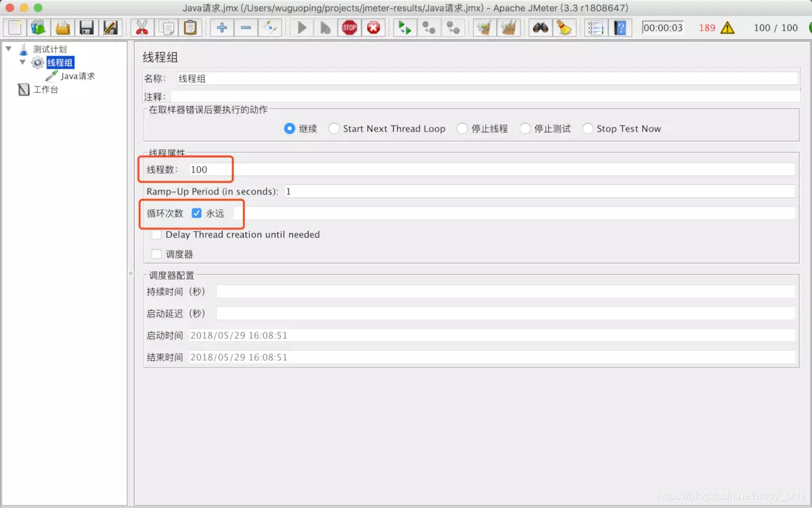Click the 注释 comment field
Screen dimensions: 812x508
[484, 97]
